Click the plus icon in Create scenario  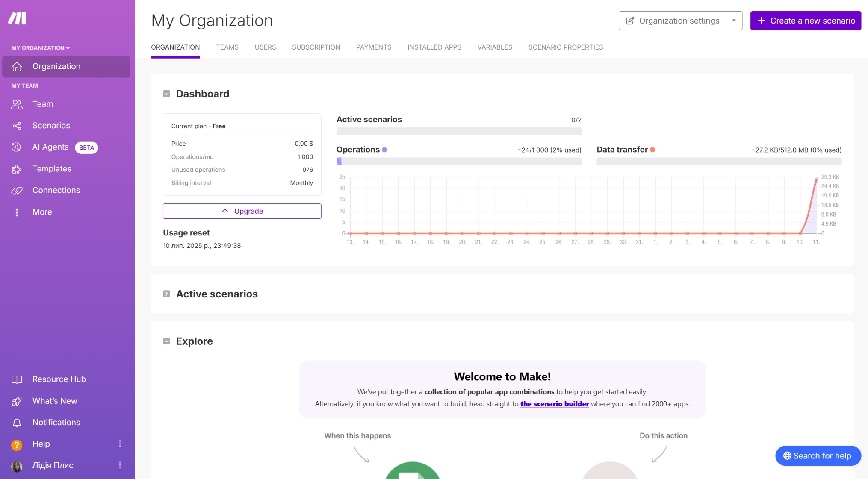coord(761,21)
